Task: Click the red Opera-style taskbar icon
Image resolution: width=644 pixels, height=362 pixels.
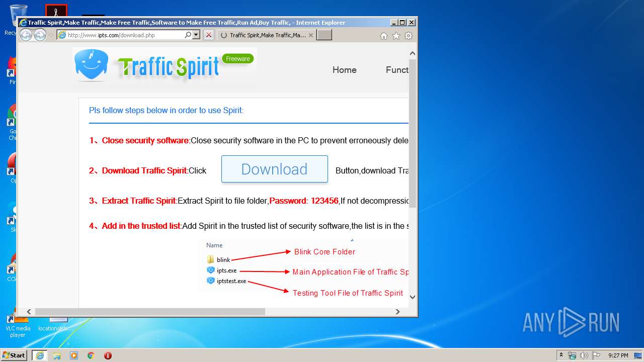Action: point(108,355)
